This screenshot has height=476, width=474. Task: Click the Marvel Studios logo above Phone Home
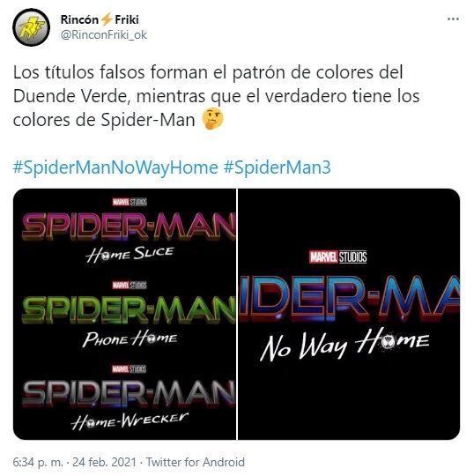[x=130, y=286]
